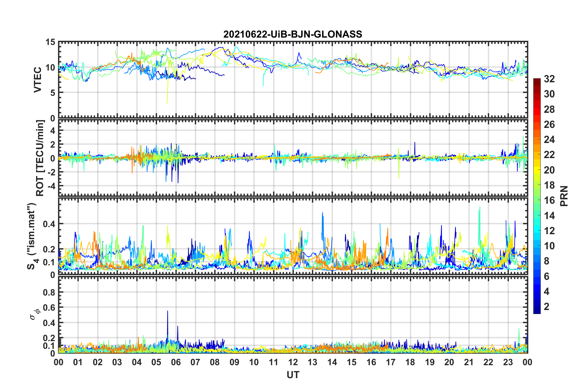Image resolution: width=586 pixels, height=392 pixels.
Task: Click sigma phi tick label 0.6
Action: (x=49, y=308)
